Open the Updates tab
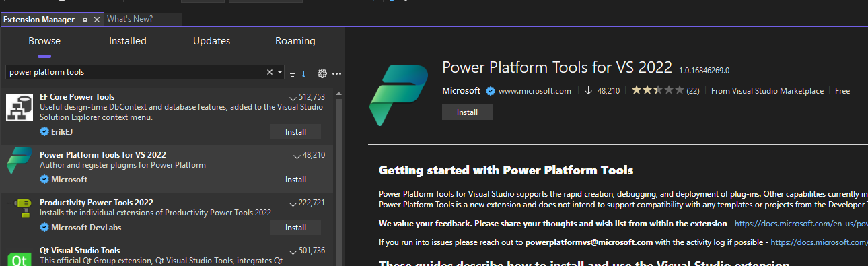 coord(212,41)
